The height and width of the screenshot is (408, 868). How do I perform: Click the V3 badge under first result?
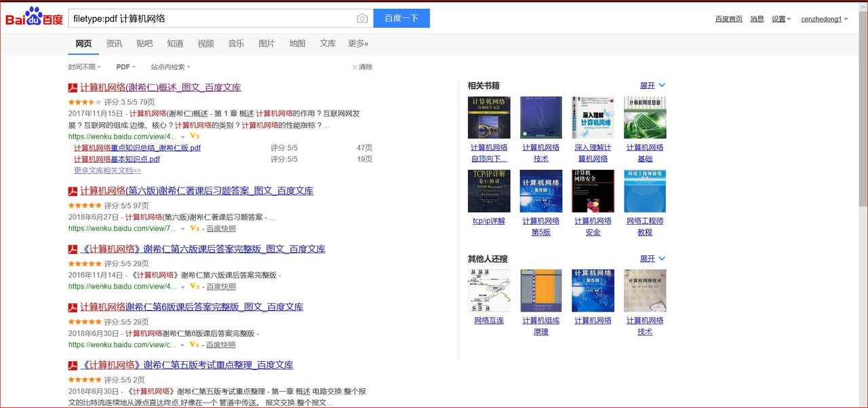[x=194, y=136]
